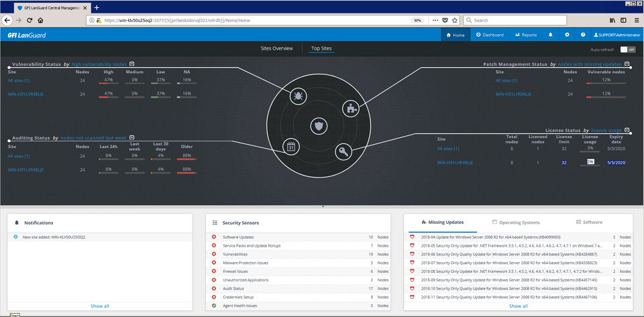Click the browser forward arrow
This screenshot has height=317, width=644.
click(19, 20)
